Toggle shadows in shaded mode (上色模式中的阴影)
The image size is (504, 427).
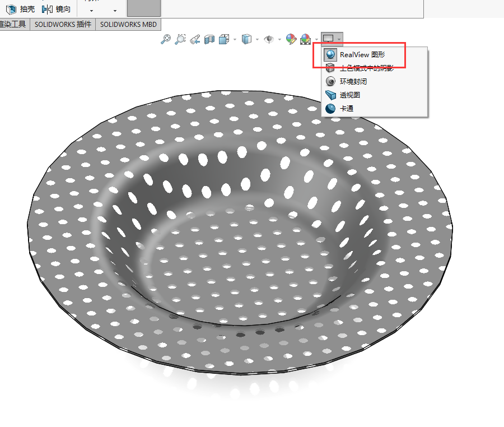tap(375, 68)
